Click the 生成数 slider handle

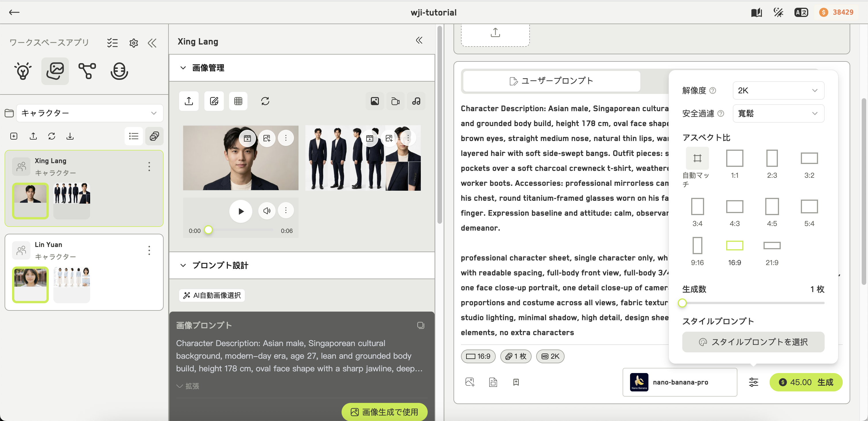coord(682,303)
